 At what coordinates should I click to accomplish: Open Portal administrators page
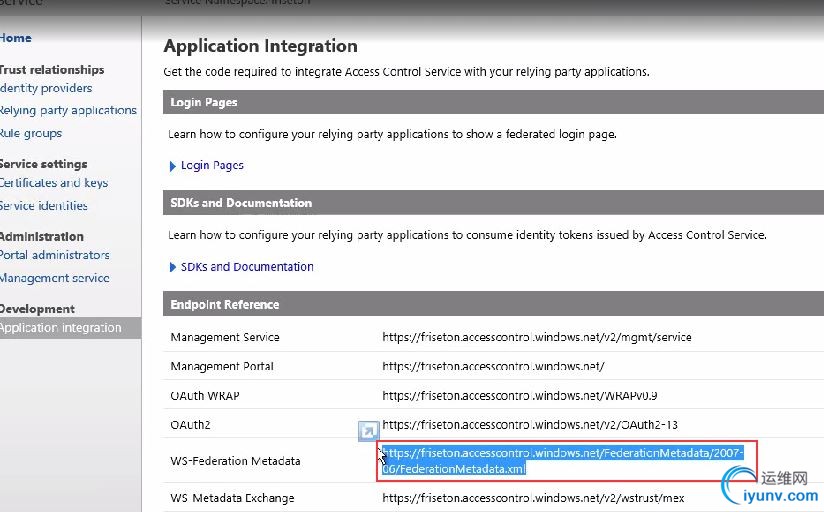click(54, 255)
